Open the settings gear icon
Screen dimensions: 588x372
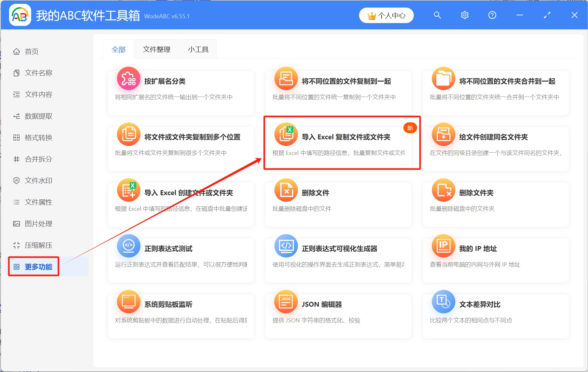(465, 15)
